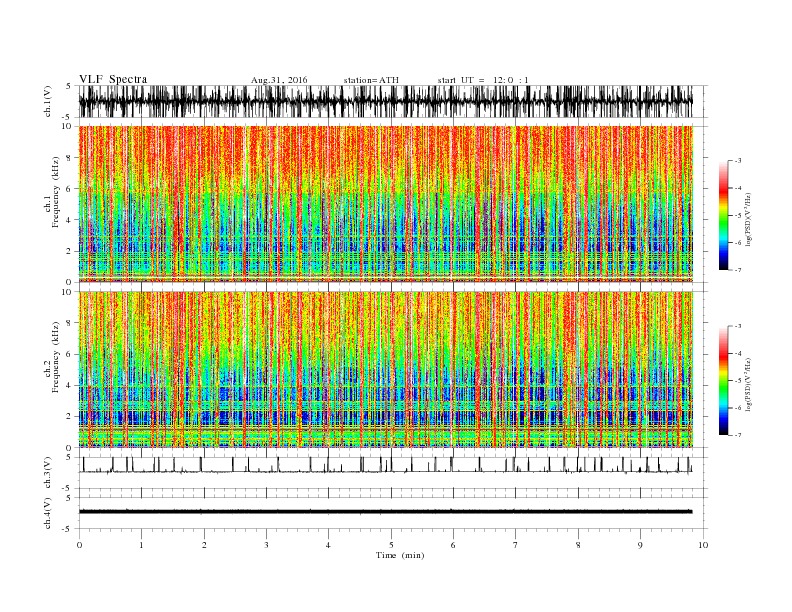Click the ch.2 colorbar 'log(PSD)(V²/Hz)' label
The image size is (792, 612).
tap(748, 384)
